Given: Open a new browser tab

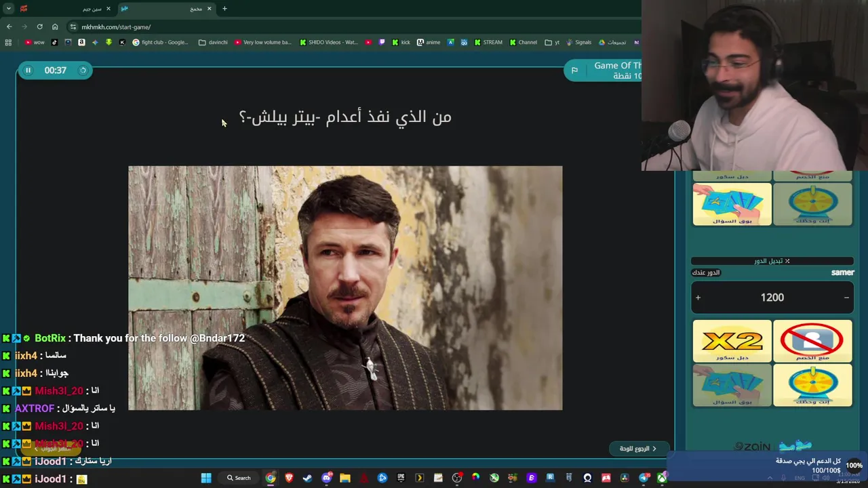Looking at the screenshot, I should click(224, 9).
